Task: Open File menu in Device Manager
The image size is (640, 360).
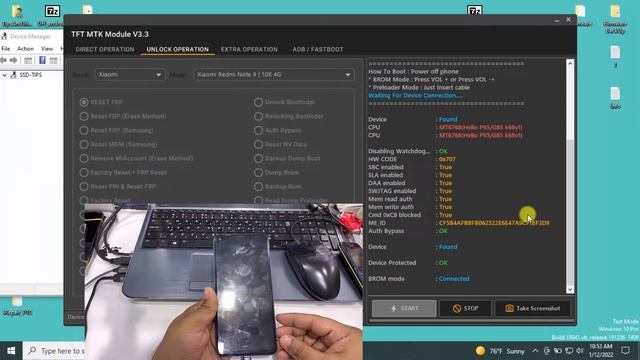Action: (x=6, y=49)
